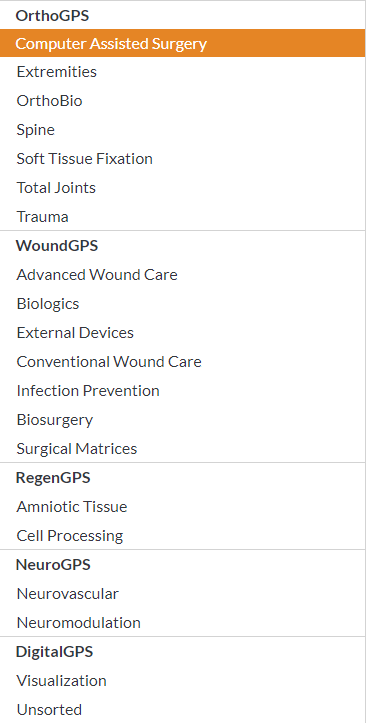Click Neuromodulation under NeuroGPS

[x=183, y=623]
